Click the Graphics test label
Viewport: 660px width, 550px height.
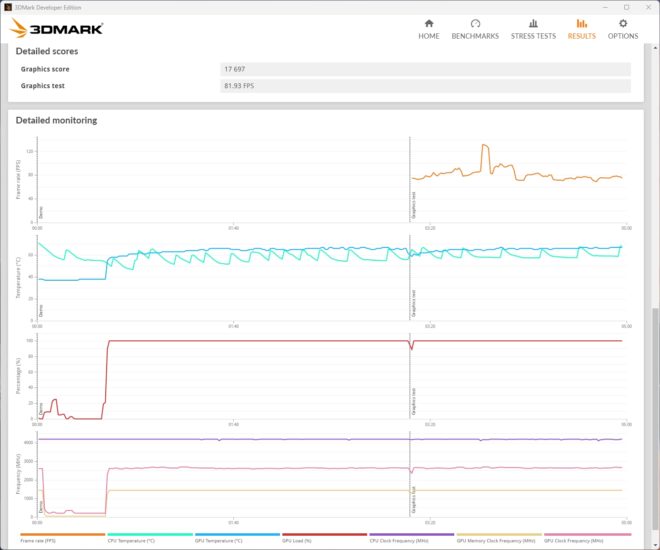[43, 85]
